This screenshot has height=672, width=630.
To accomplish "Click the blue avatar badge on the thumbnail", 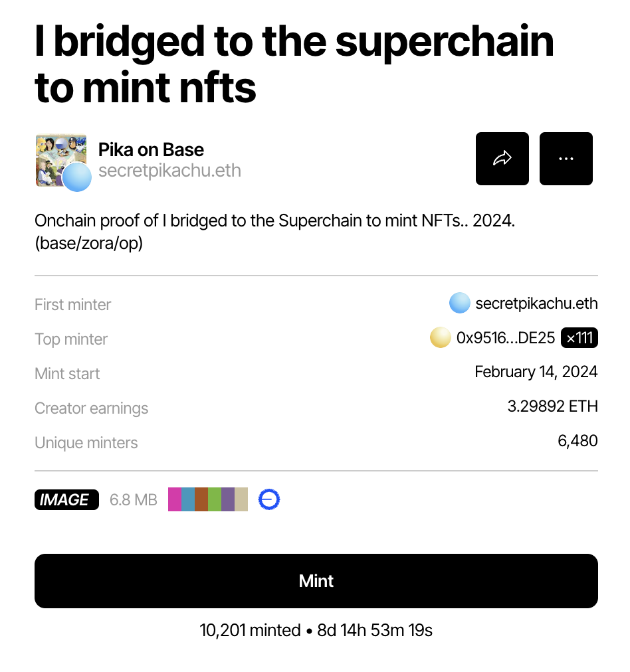I will coord(77,177).
